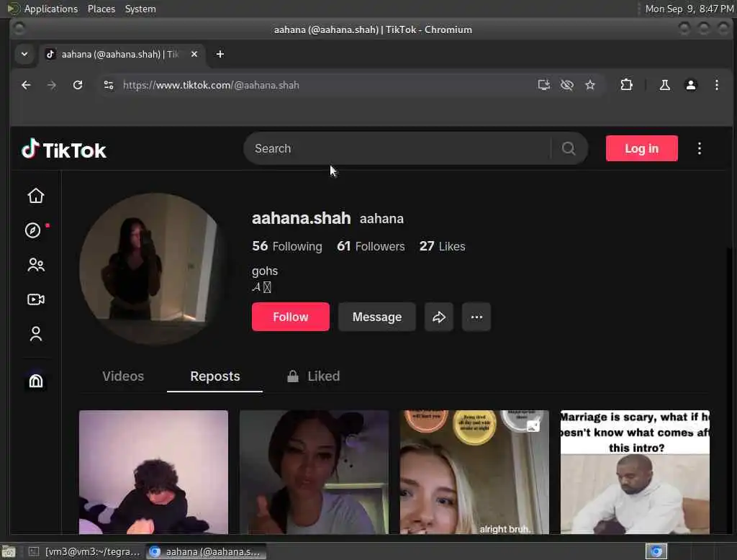Open site information icon left of the URL
The width and height of the screenshot is (737, 560).
tap(109, 85)
